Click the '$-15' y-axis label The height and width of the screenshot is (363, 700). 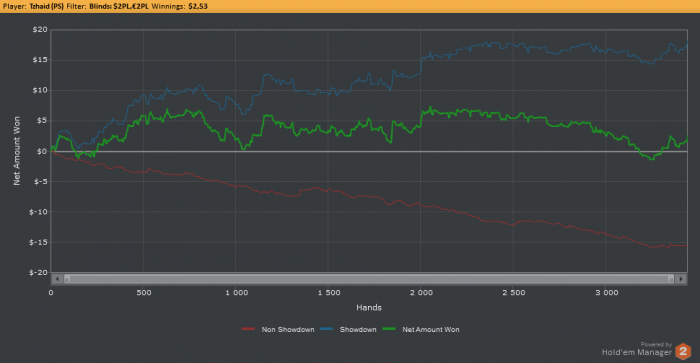coord(38,242)
